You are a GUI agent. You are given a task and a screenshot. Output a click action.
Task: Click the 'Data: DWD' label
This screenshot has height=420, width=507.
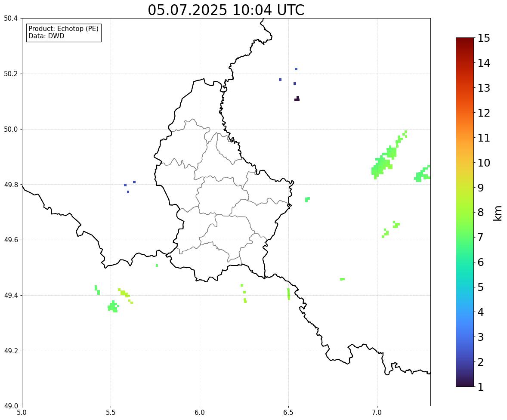click(x=46, y=36)
